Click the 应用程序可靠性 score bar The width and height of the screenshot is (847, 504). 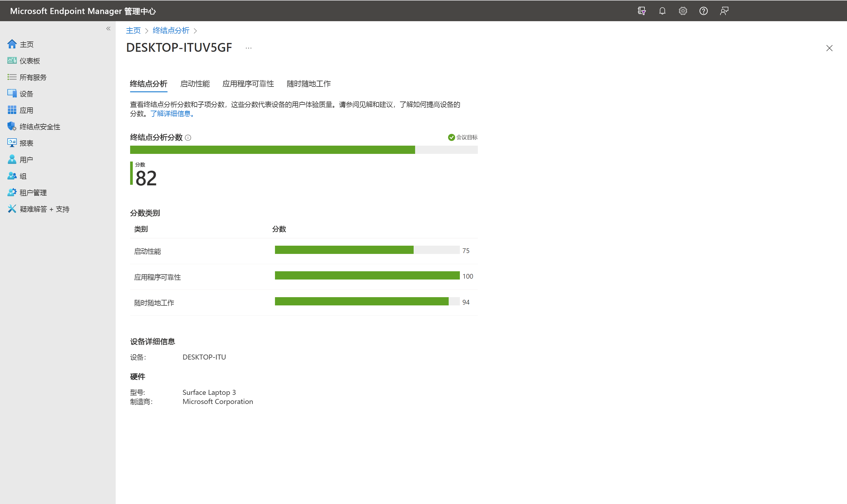[367, 275]
